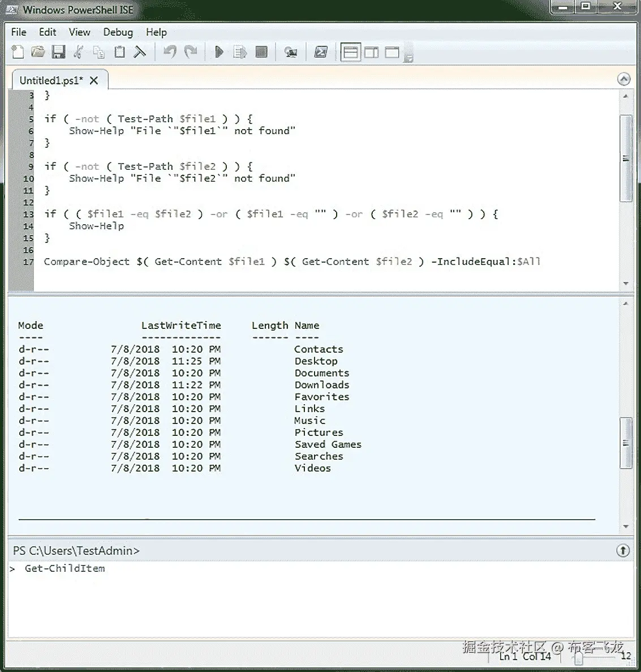
Task: Enable Show Script Pane Maximized view
Action: click(x=391, y=52)
